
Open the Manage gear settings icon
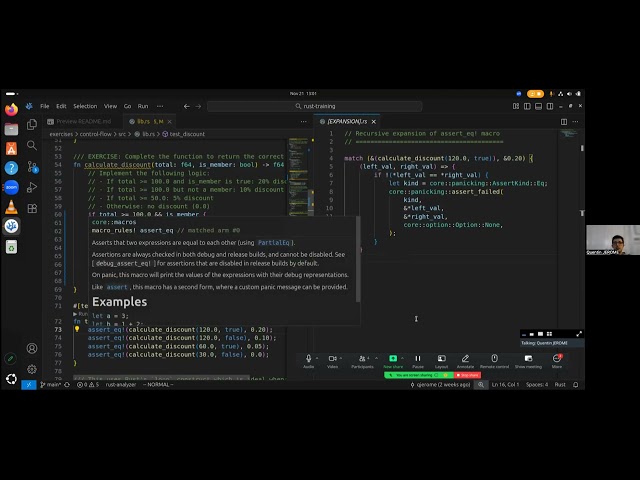(x=32, y=368)
